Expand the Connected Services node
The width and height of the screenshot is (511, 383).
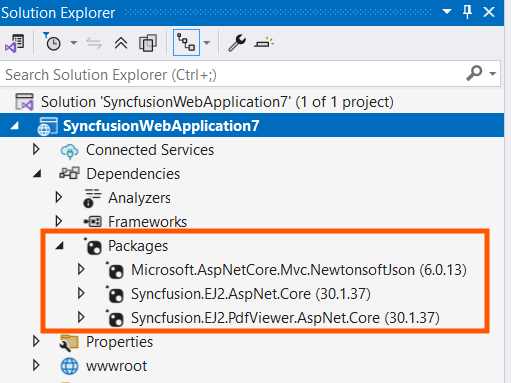pyautogui.click(x=36, y=150)
